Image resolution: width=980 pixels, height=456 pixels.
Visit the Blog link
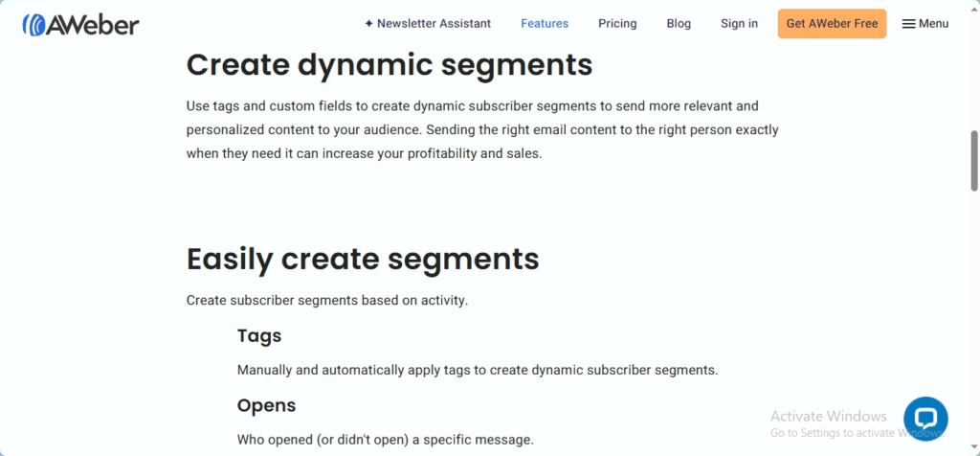click(679, 24)
